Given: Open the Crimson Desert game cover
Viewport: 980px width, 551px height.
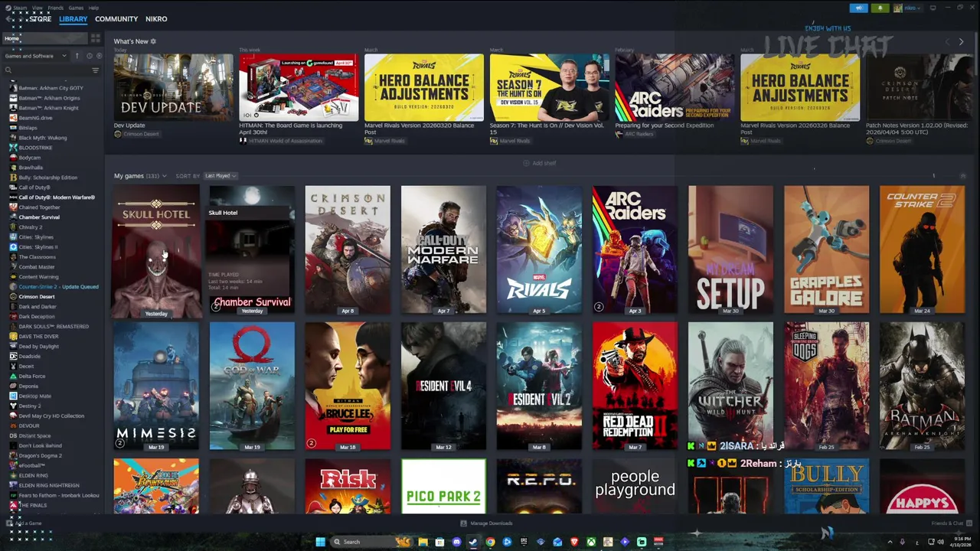Looking at the screenshot, I should (x=348, y=249).
